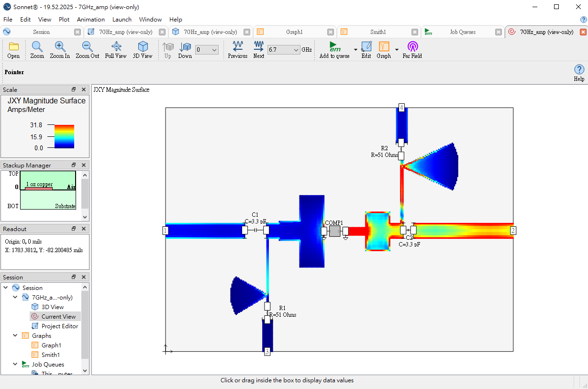Click the Help question mark icon
Viewport: 588px width, 389px height.
tap(579, 69)
